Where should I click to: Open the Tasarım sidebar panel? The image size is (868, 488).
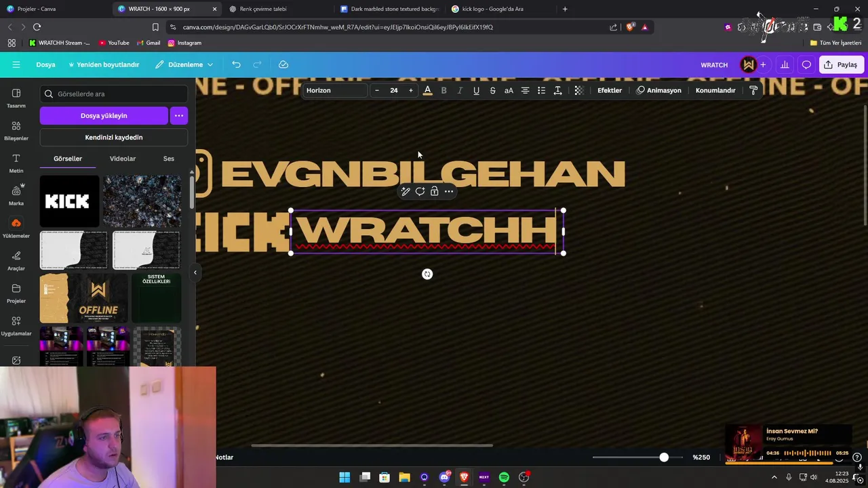click(16, 98)
